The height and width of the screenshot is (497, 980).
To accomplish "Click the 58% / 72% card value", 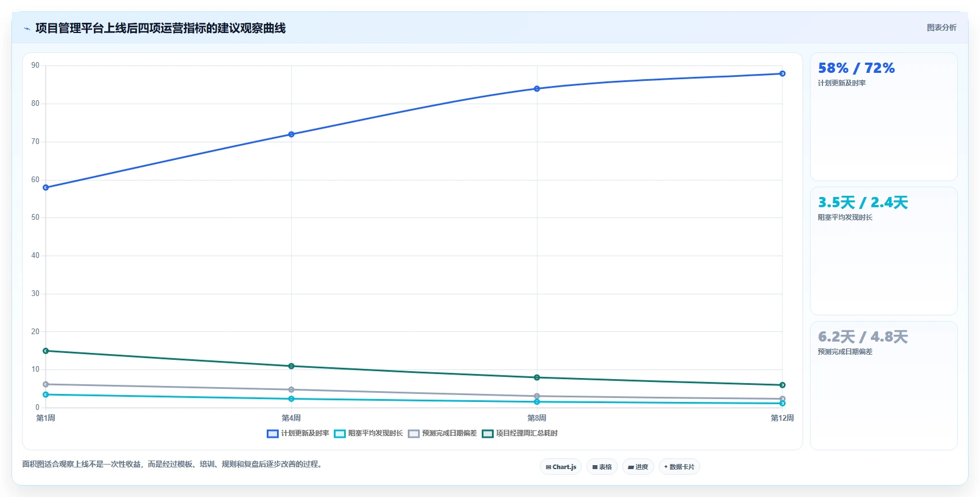I will 856,68.
